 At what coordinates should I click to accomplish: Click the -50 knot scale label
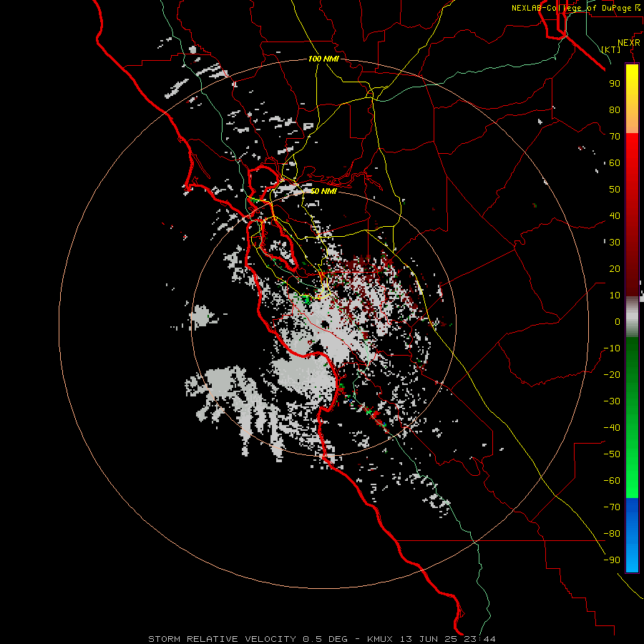point(612,454)
